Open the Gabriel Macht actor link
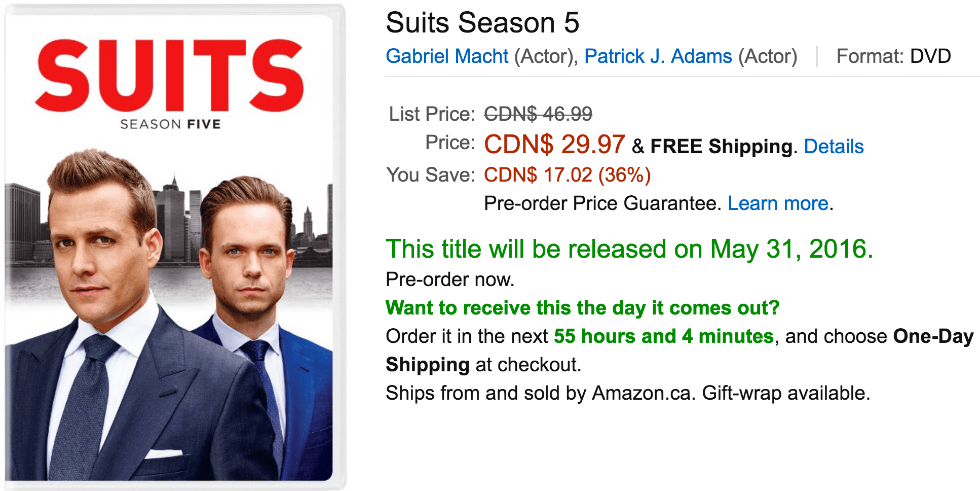 447,56
